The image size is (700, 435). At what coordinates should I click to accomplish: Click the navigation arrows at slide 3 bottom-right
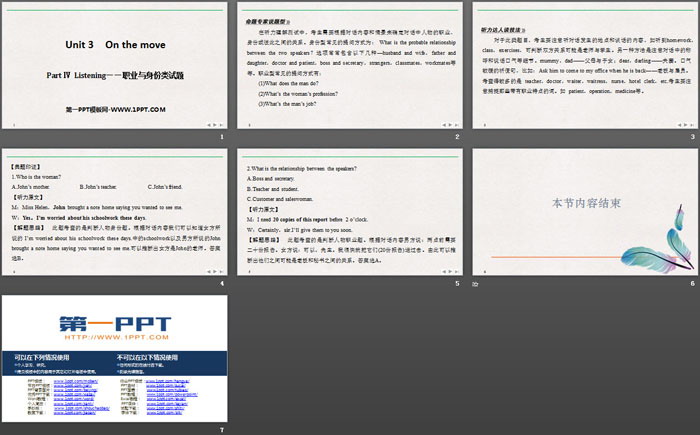click(x=681, y=123)
